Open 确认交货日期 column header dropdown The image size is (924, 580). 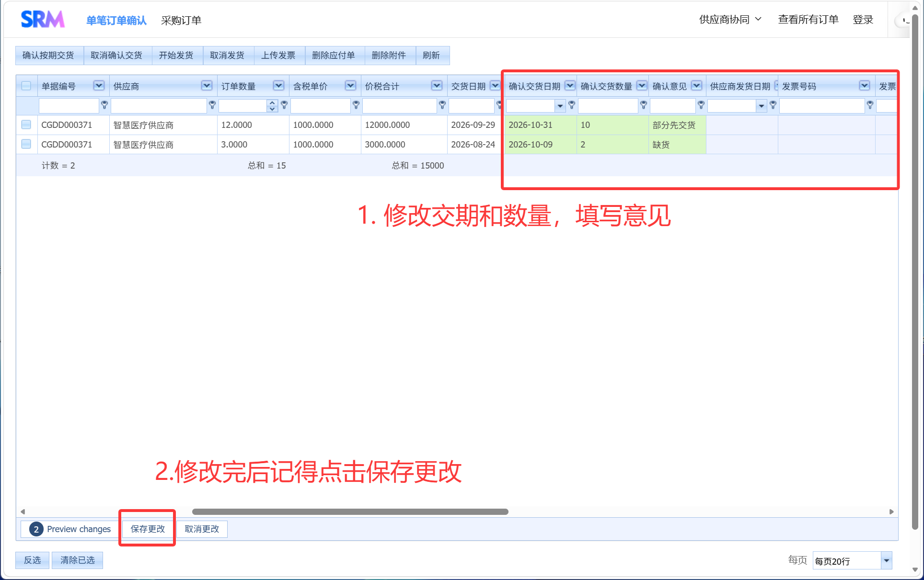coord(570,86)
